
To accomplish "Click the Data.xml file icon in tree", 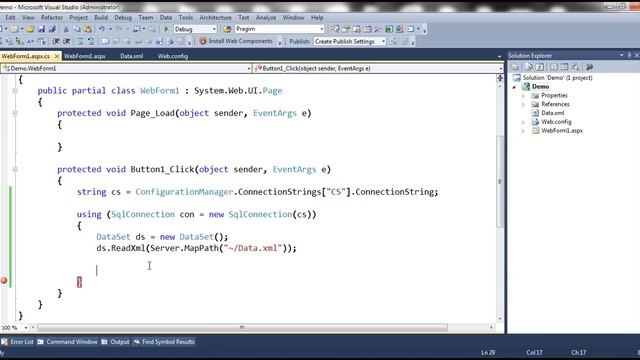I will pos(535,113).
